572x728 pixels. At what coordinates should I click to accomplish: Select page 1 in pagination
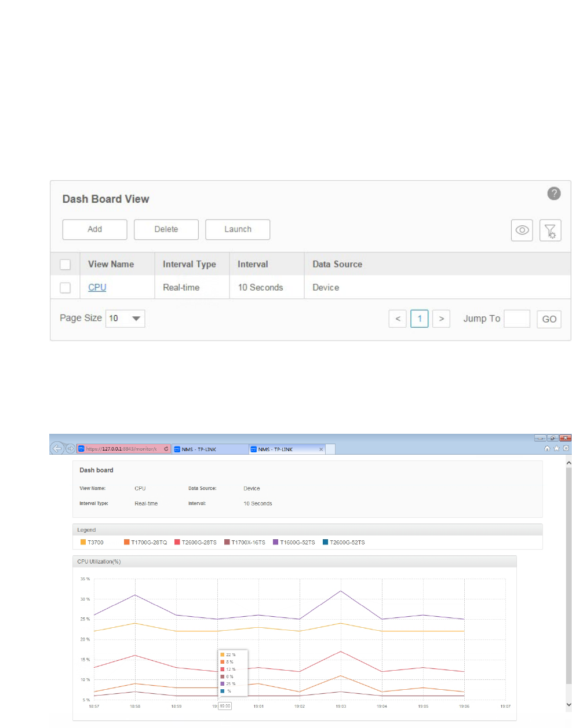(x=420, y=319)
